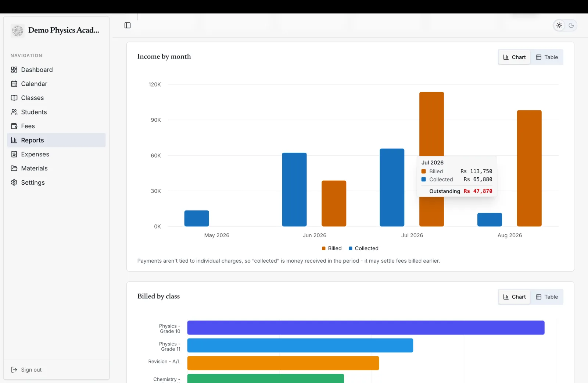This screenshot has width=588, height=383.
Task: Click the Settings gear icon
Action: pos(14,182)
